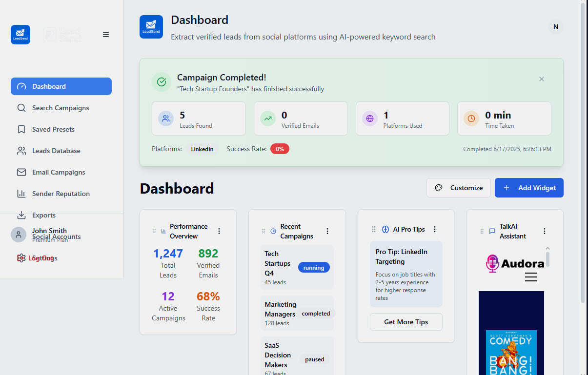Open the Audora hamburger menu
The image size is (588, 375).
531,277
